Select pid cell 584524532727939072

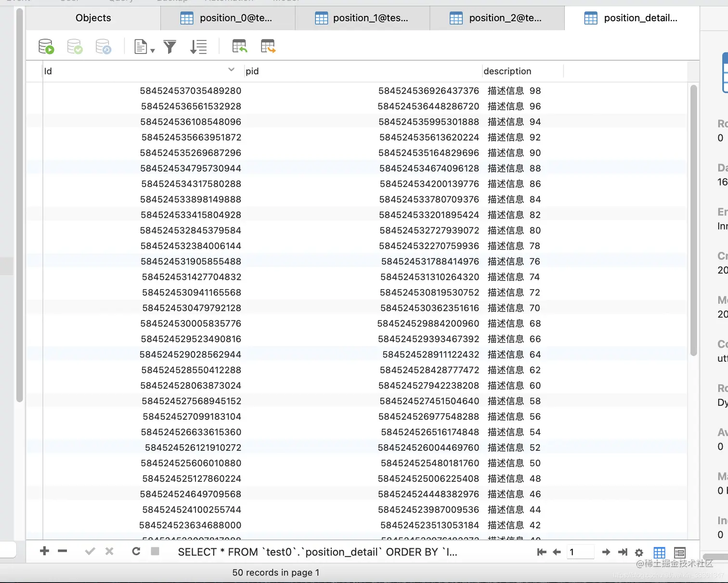[363, 230]
